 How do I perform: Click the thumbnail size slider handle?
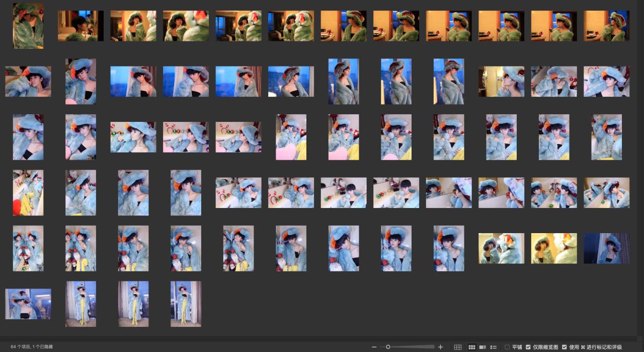[388, 347]
